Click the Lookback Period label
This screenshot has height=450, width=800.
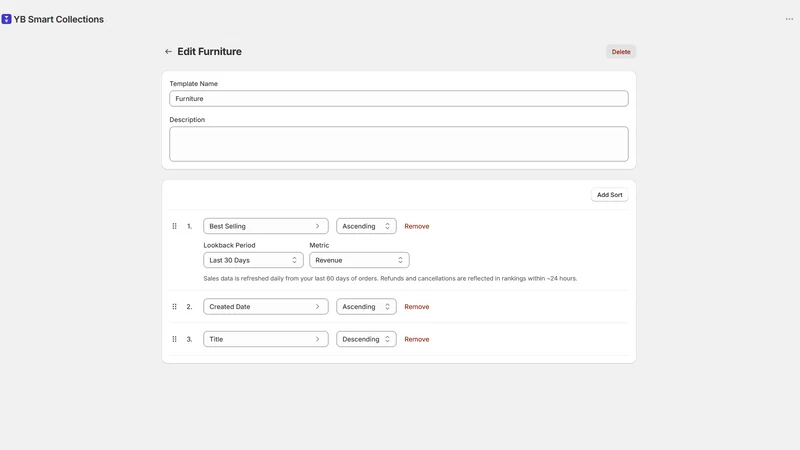click(x=230, y=245)
